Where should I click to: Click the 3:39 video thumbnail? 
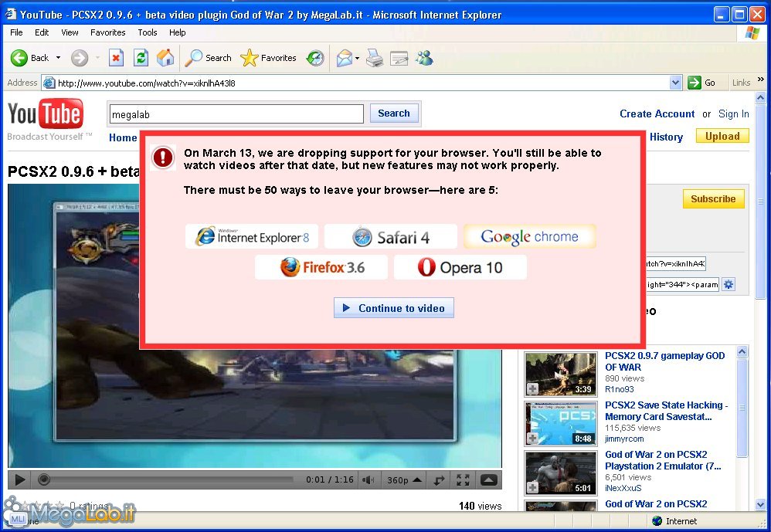pos(560,374)
